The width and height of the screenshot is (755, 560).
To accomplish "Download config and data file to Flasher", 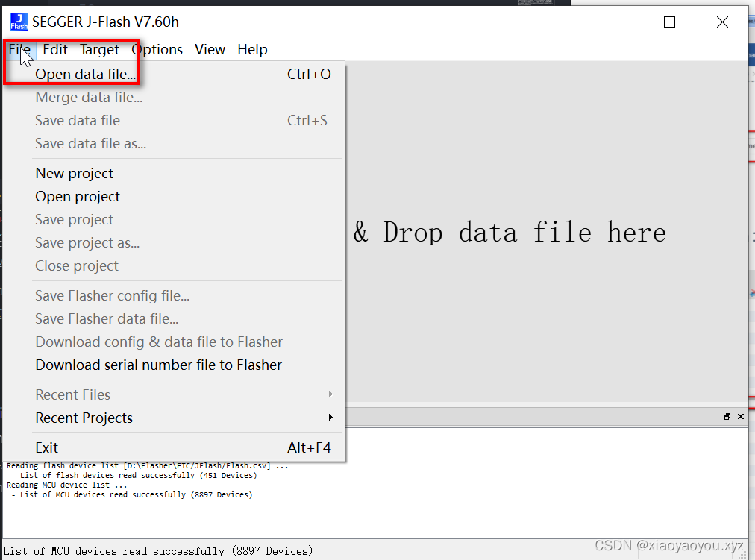I will pos(159,342).
